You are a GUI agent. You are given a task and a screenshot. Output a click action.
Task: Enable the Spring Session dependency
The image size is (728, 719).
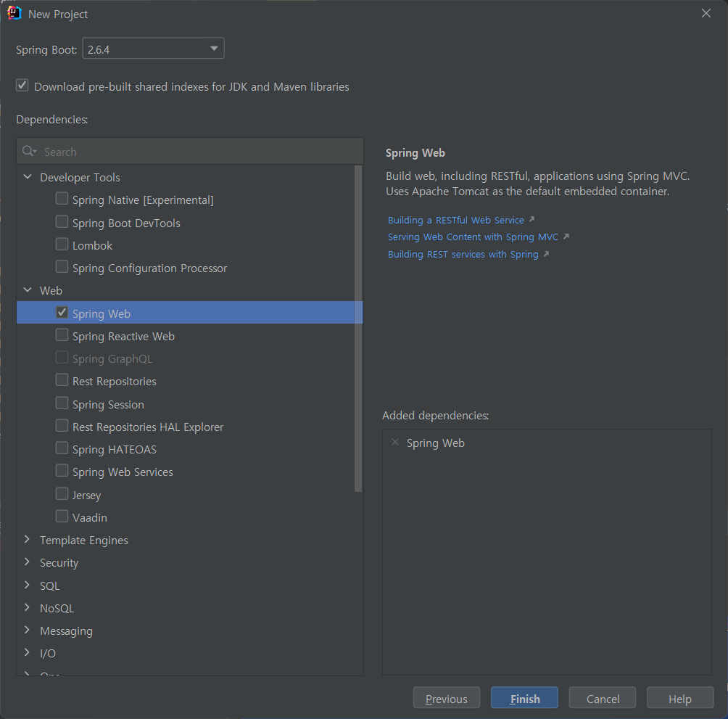click(62, 403)
